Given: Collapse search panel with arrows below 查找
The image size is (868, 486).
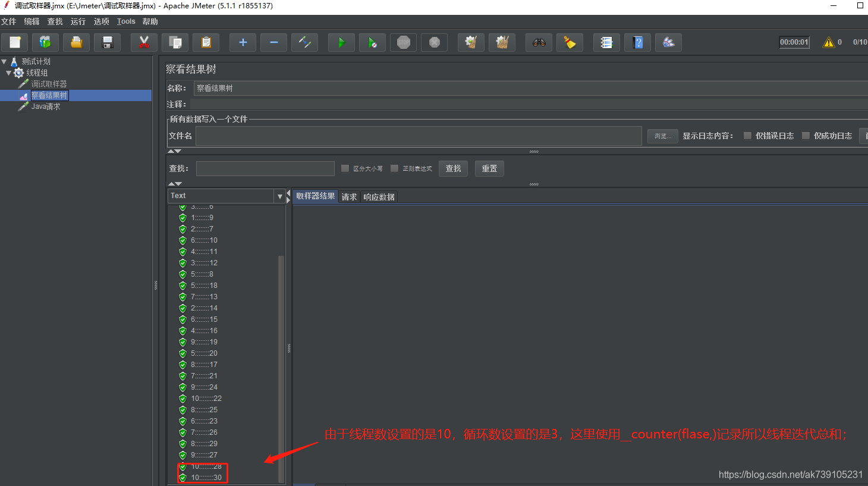Looking at the screenshot, I should 174,184.
